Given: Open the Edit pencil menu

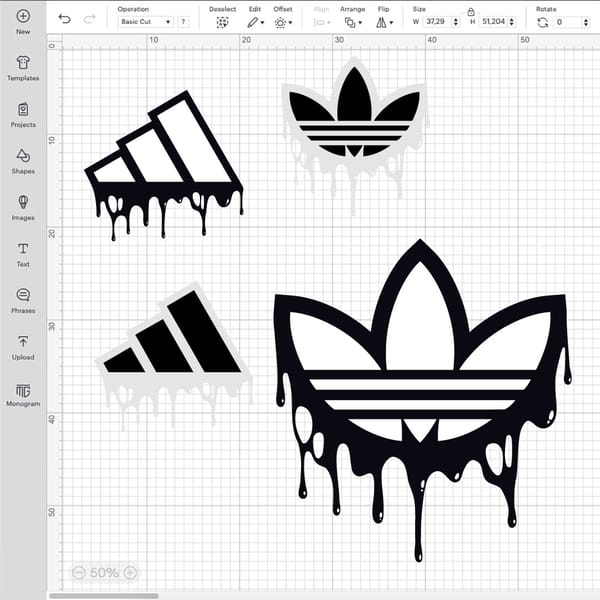Looking at the screenshot, I should tap(255, 23).
